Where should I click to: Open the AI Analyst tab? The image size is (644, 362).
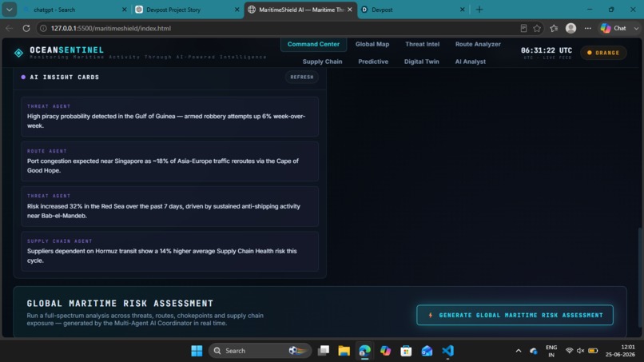click(x=471, y=62)
